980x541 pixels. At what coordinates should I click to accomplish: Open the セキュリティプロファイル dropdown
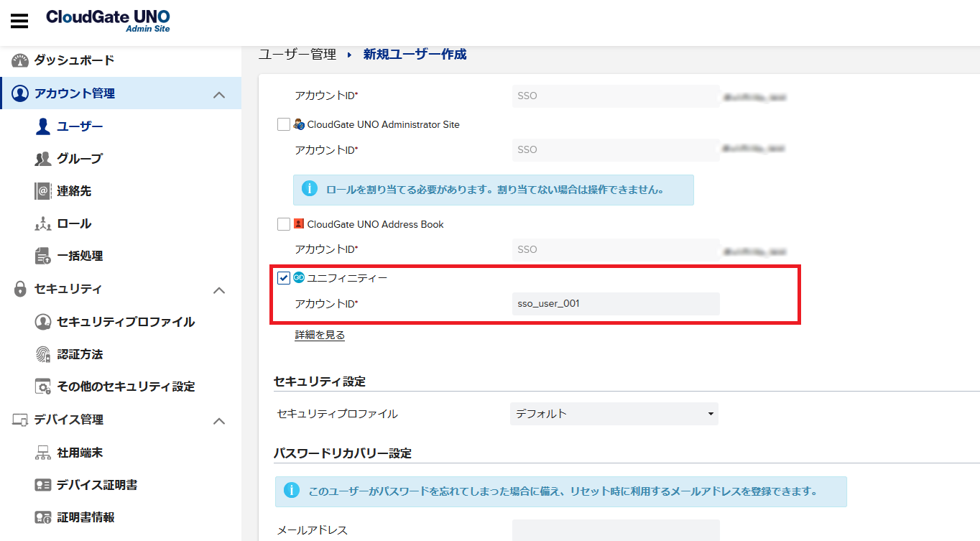614,414
